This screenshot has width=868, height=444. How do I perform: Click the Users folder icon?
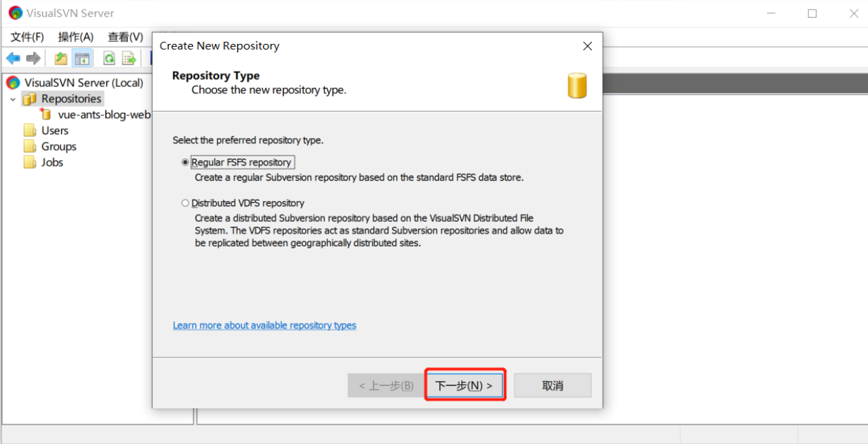pyautogui.click(x=30, y=130)
